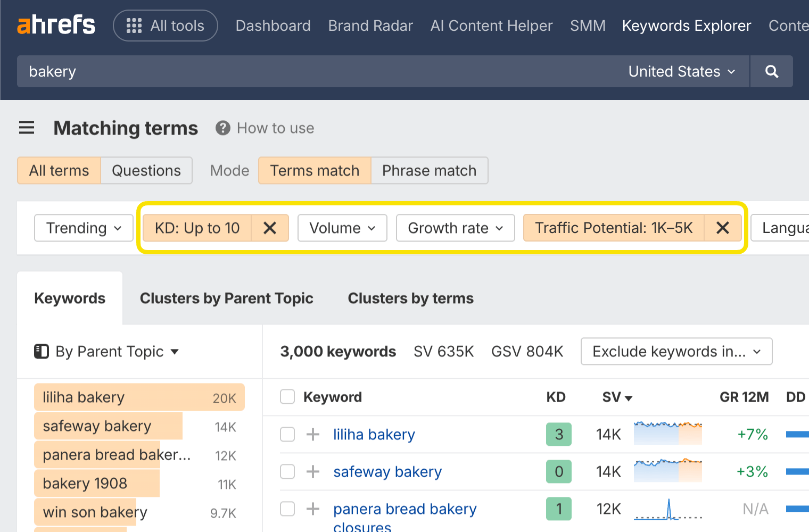Open the liliha bakery keyword link
Viewport: 809px width, 532px height.
click(374, 434)
